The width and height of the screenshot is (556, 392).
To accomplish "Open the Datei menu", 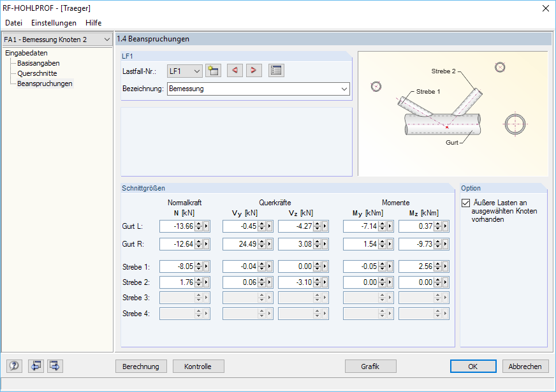I will (13, 23).
